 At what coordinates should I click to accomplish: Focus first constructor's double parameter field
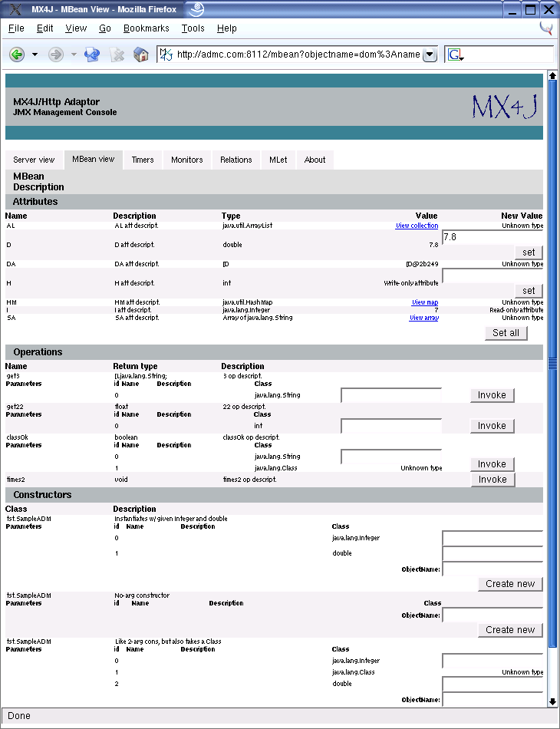[492, 553]
